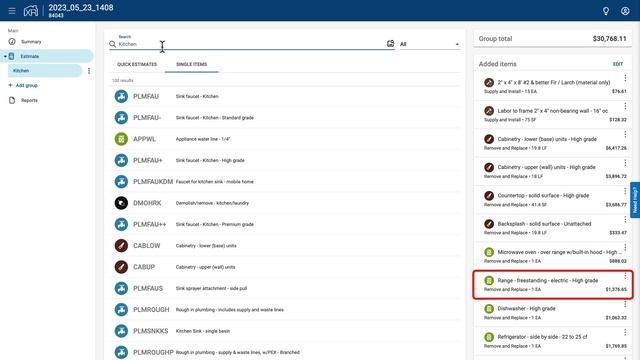The height and width of the screenshot is (360, 640).
Task: Click the Refrigerator appliance icon
Action: (489, 337)
